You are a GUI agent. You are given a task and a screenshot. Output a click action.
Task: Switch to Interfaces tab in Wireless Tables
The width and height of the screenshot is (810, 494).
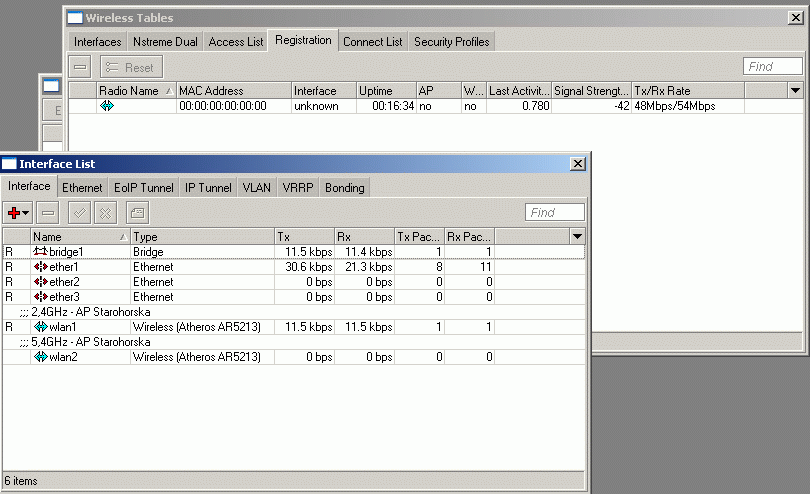point(98,42)
